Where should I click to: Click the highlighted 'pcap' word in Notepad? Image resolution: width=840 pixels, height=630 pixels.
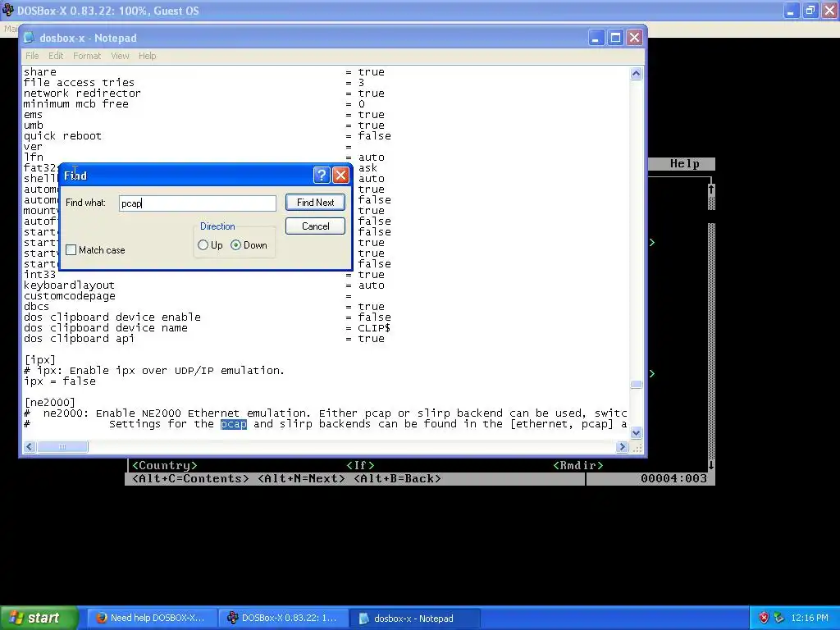coord(234,424)
